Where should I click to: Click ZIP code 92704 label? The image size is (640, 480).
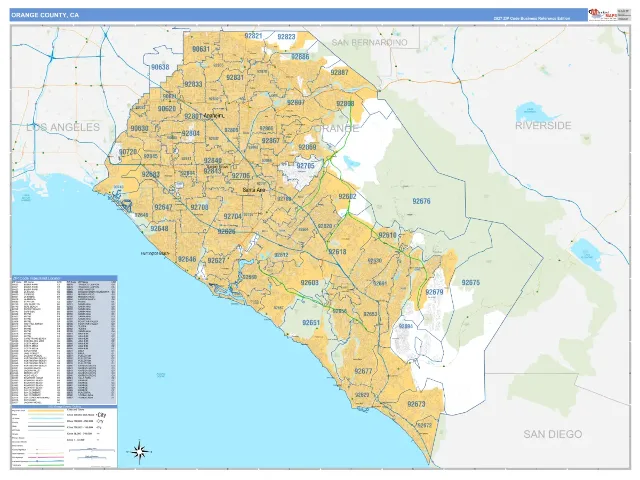[x=233, y=217]
